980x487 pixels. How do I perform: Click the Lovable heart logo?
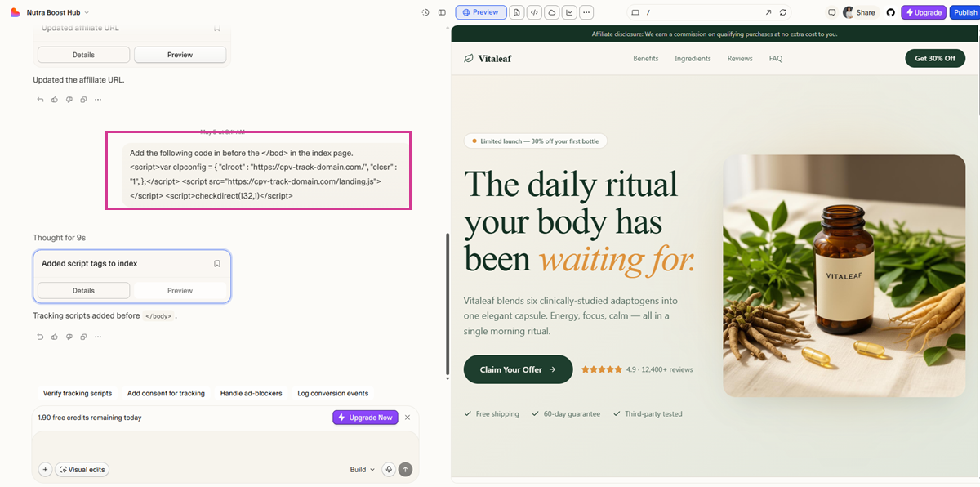point(14,12)
